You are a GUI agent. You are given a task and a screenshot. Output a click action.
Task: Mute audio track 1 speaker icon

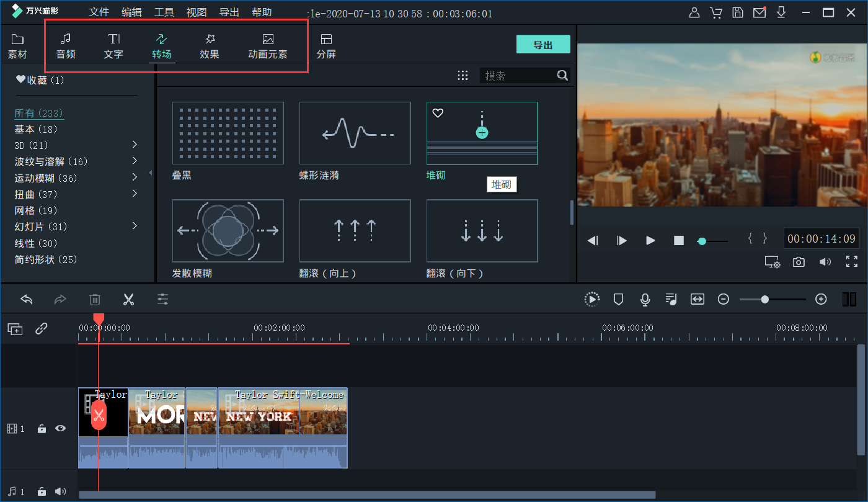coord(60,491)
